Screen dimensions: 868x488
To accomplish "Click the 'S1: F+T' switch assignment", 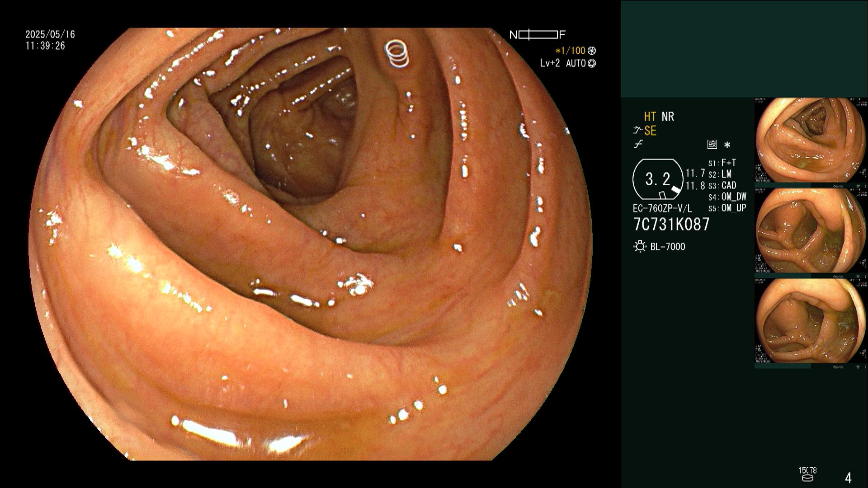I will point(722,163).
